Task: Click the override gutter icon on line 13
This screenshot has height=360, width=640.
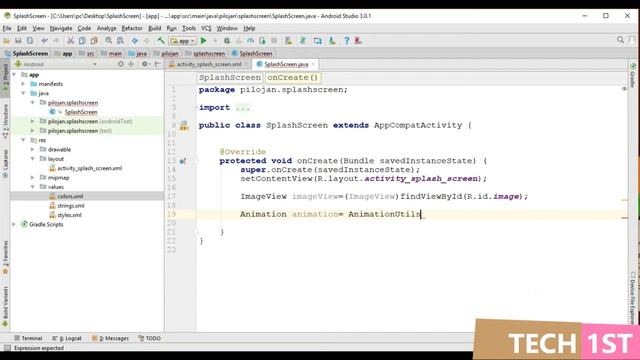Action: point(183,161)
